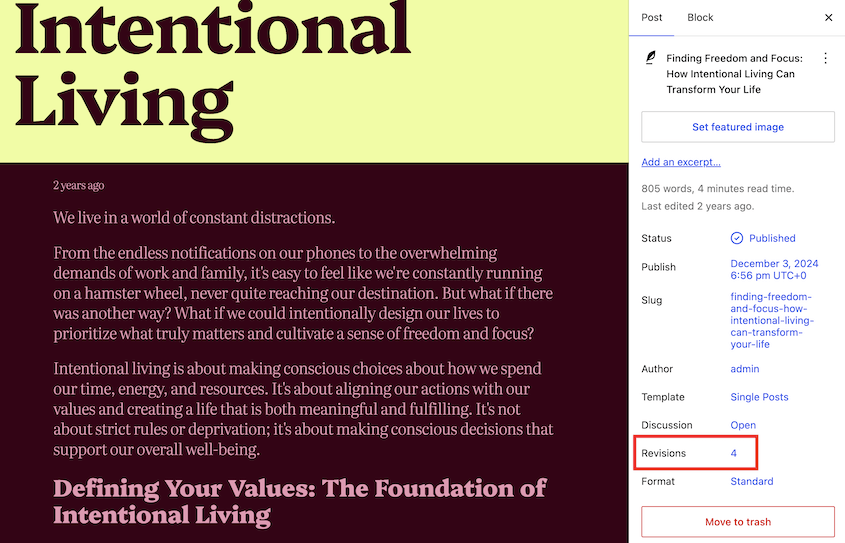
Task: Click the Move to trash button
Action: (x=738, y=521)
